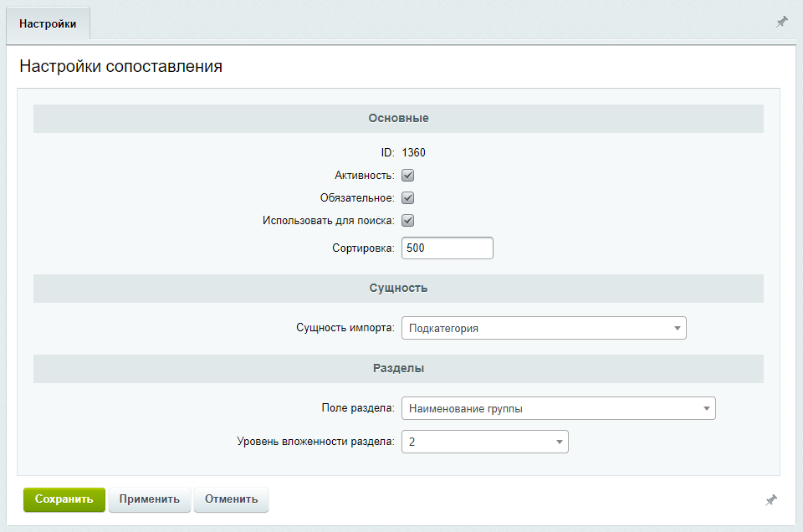Disable the Использовать для поиска checkbox

[407, 220]
